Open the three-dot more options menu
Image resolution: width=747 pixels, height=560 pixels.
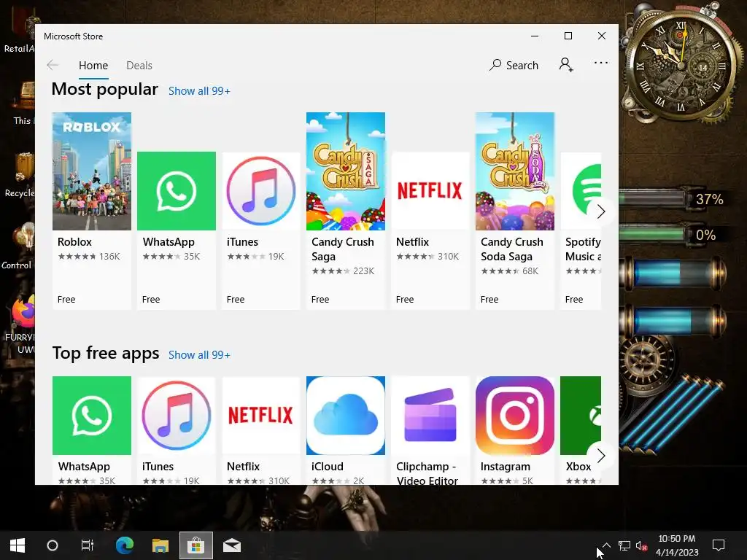pos(601,63)
